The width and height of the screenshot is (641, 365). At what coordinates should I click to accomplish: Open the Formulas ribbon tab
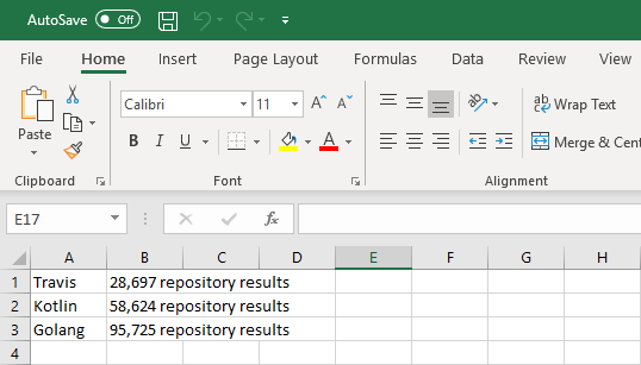(x=385, y=59)
